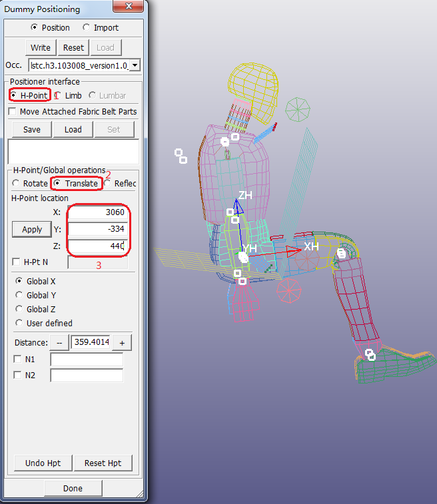Screen dimensions: 437x504
Task: Click the H-Point X coordinate field
Action: coord(98,212)
